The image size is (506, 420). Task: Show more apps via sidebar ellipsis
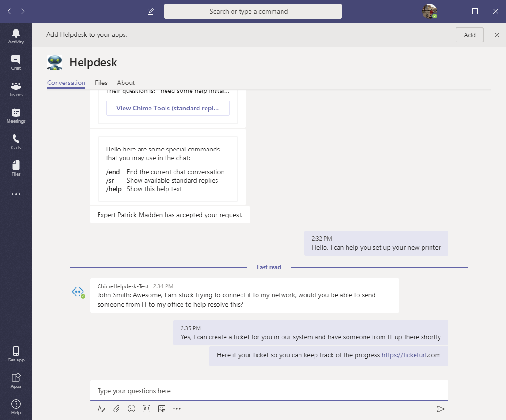pos(16,194)
